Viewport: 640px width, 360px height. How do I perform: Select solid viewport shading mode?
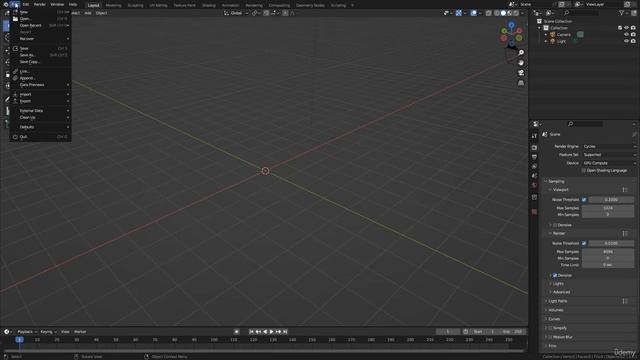click(x=503, y=13)
